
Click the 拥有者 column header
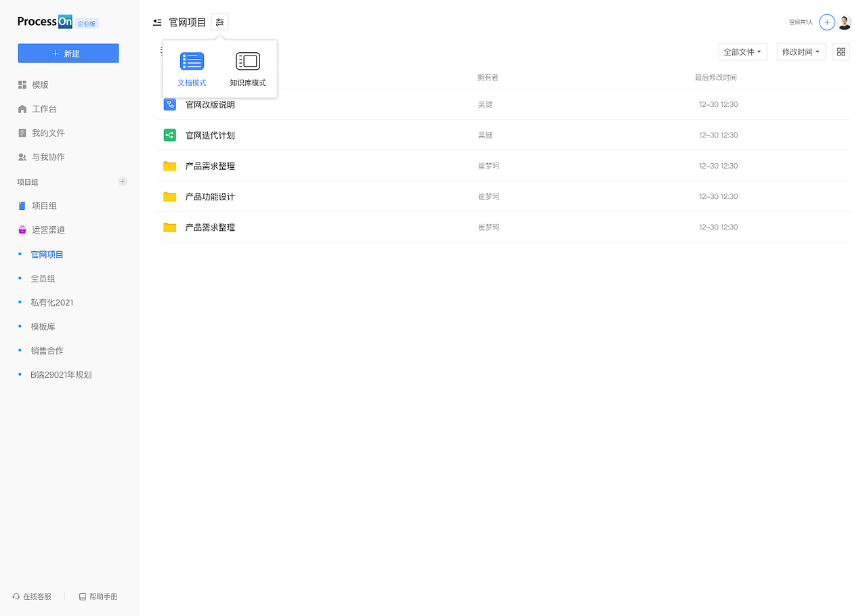coord(488,78)
